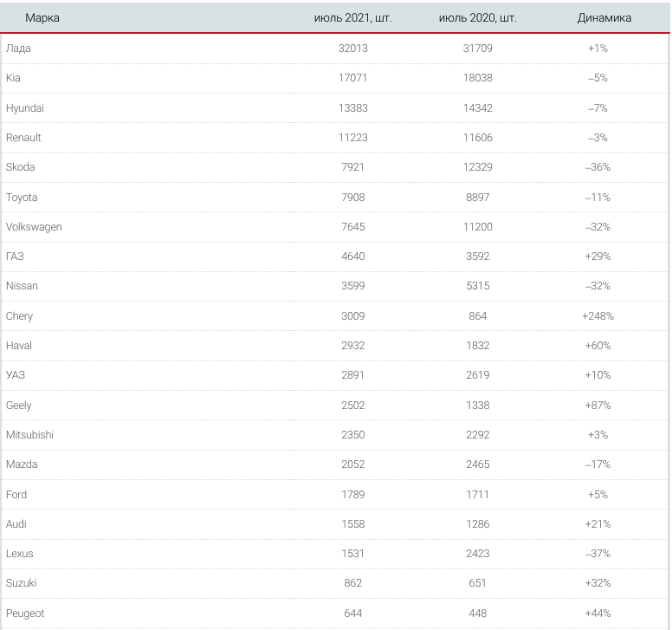Click Renault's 2021 sales value 11223

point(352,138)
